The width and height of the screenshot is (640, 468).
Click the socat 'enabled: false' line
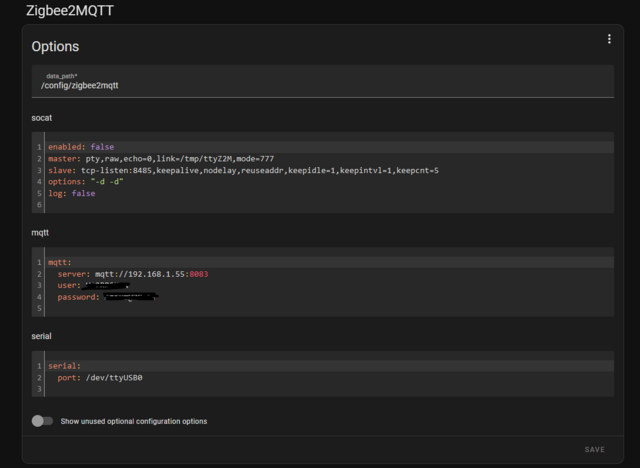point(81,147)
